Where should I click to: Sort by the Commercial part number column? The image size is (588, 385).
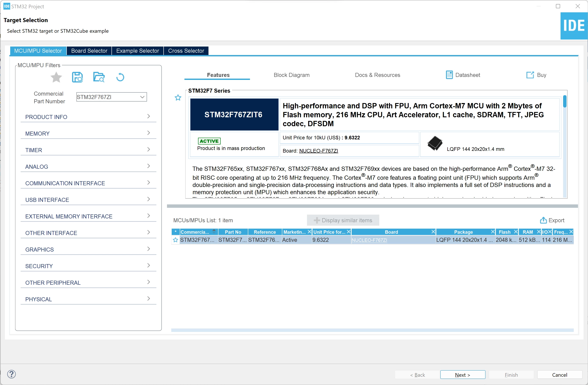pyautogui.click(x=199, y=232)
